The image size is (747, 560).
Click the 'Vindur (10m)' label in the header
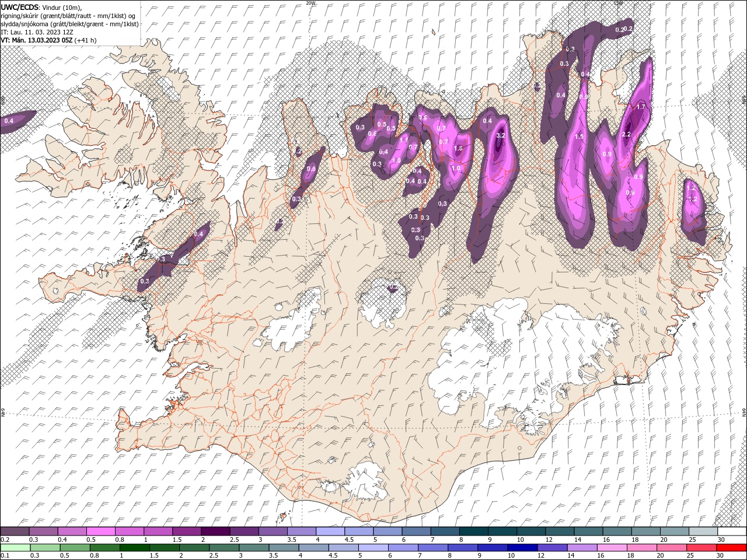click(62, 6)
